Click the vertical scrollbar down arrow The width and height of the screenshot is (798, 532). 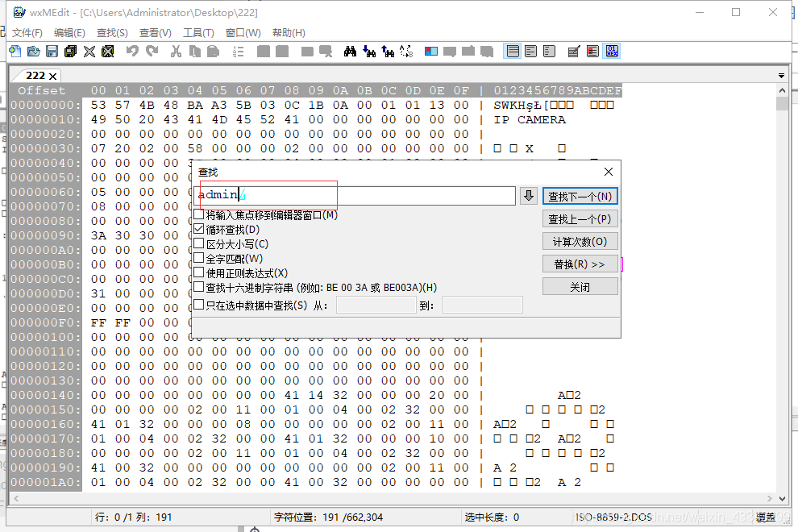782,498
